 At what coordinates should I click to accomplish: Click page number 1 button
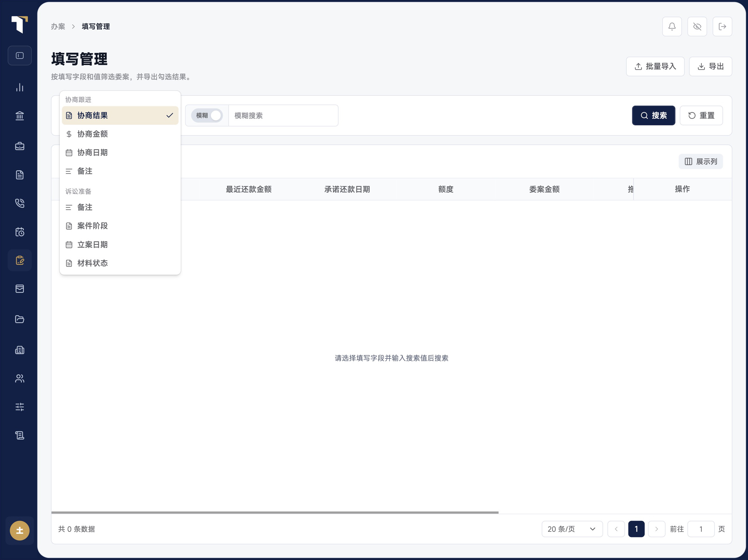tap(636, 529)
